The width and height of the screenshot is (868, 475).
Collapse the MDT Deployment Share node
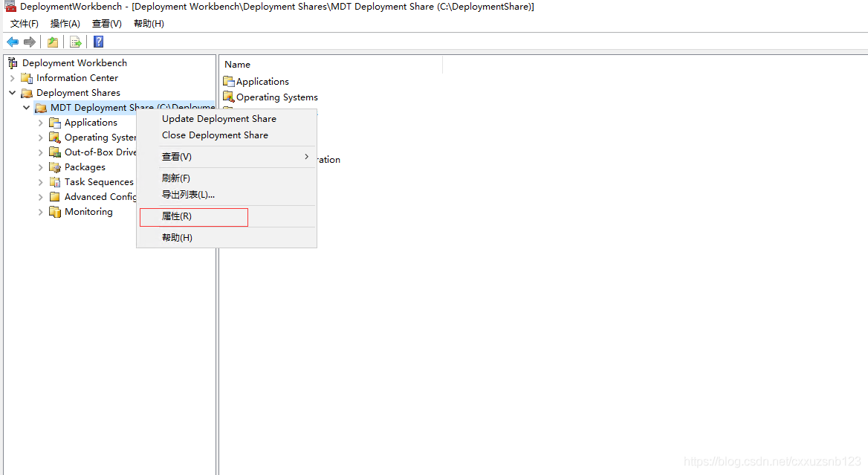pos(26,107)
